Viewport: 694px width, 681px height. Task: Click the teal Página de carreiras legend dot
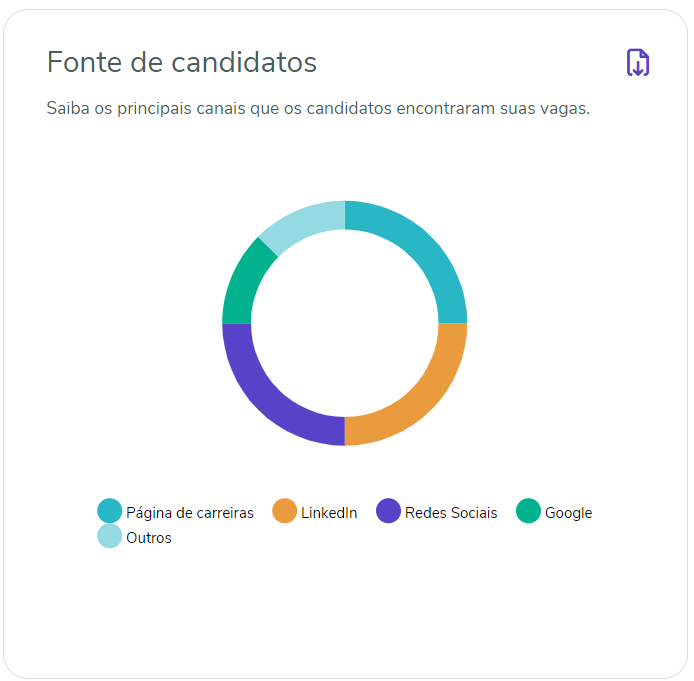click(x=110, y=511)
